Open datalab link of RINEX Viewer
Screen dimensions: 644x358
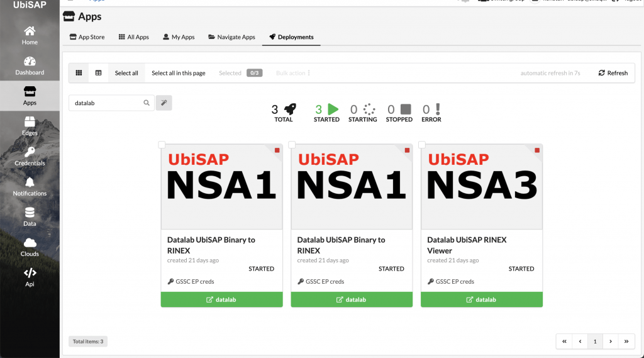pyautogui.click(x=482, y=299)
